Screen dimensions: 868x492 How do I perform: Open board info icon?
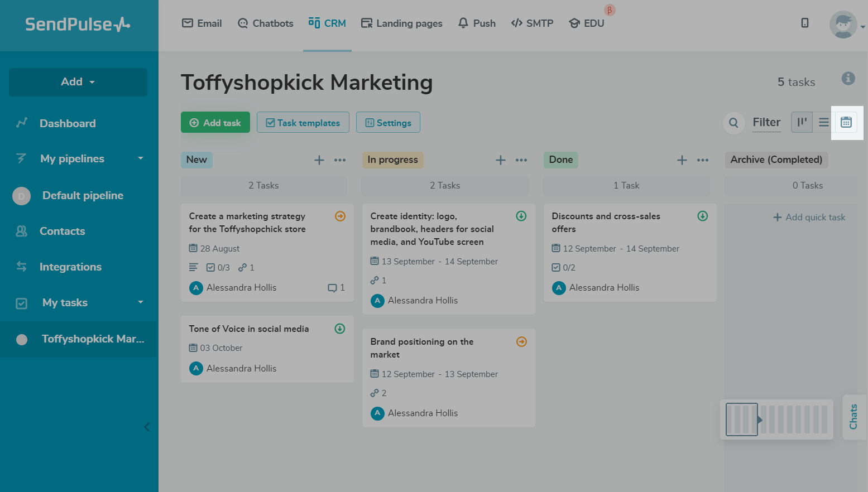tap(848, 79)
